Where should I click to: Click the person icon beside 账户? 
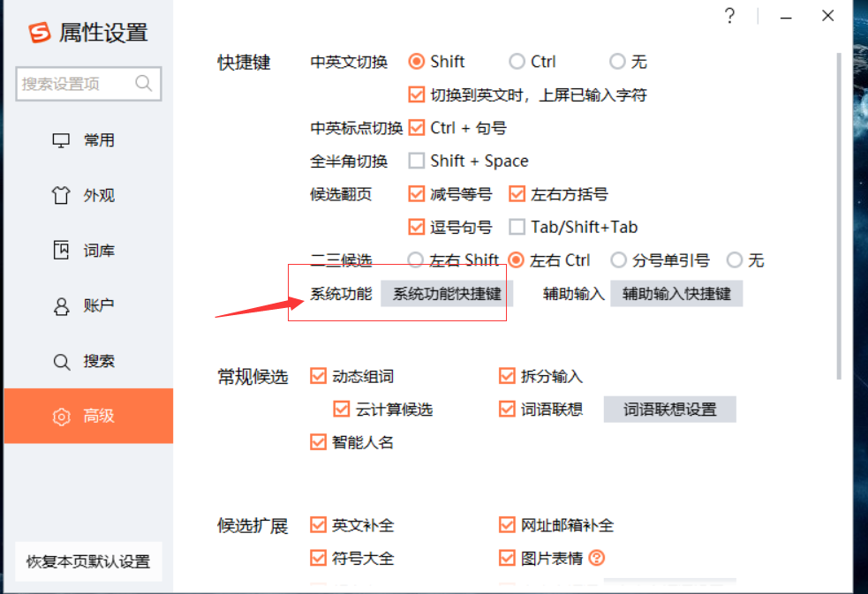point(59,305)
